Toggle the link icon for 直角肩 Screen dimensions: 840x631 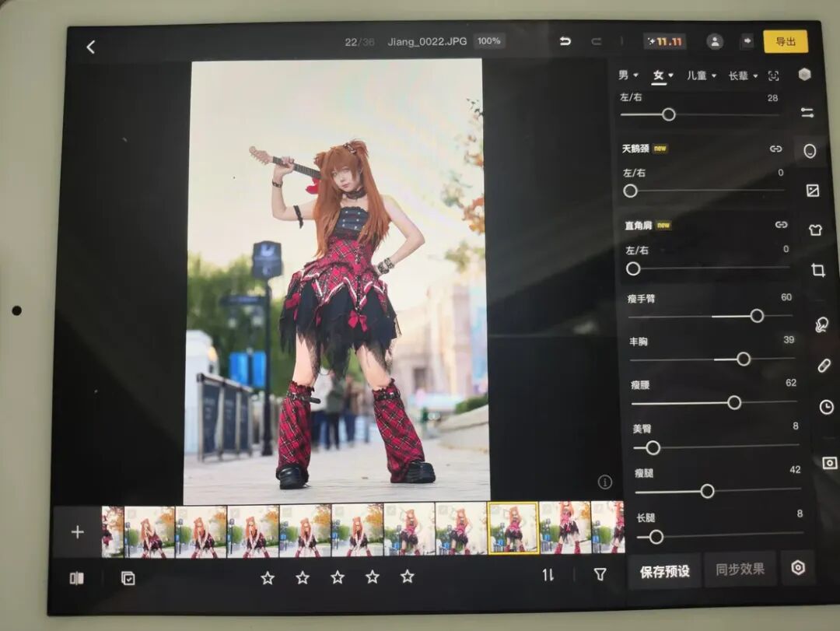click(x=781, y=225)
